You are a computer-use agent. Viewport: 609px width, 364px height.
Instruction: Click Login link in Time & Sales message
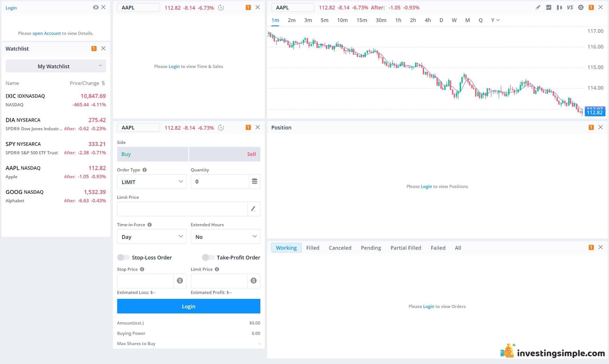(x=174, y=66)
